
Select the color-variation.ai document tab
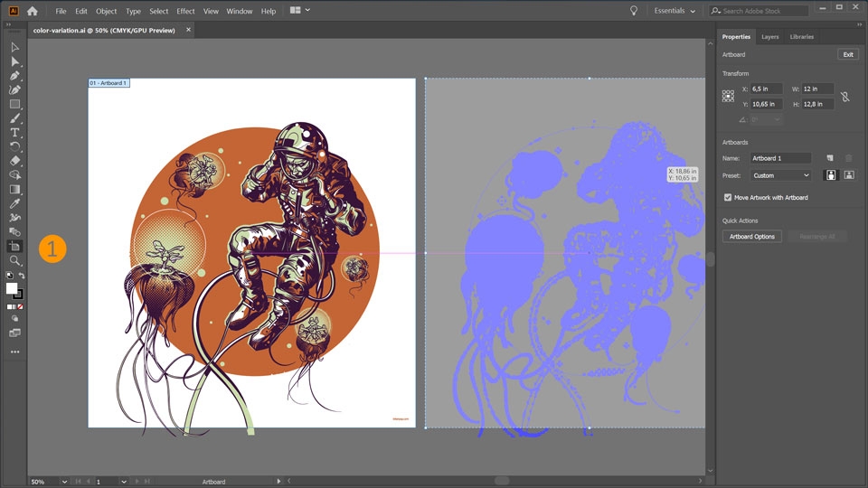click(x=104, y=31)
